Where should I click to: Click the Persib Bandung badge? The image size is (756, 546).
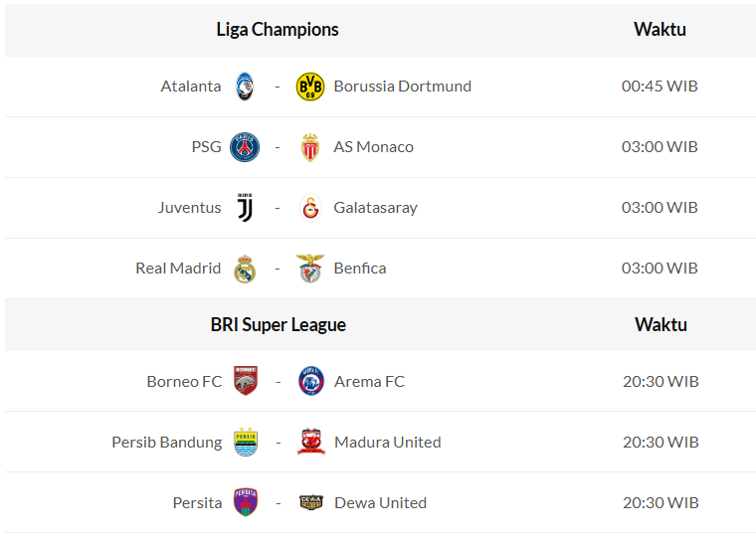pos(246,442)
